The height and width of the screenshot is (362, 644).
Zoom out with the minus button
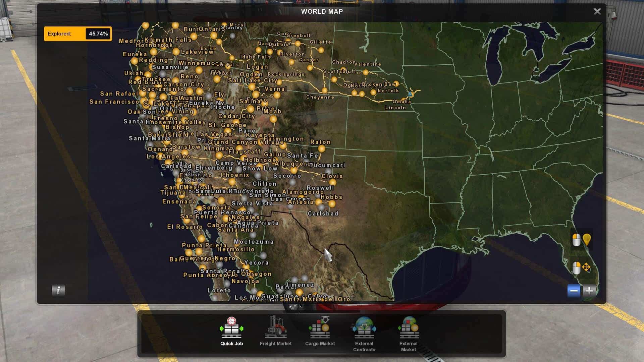click(574, 291)
